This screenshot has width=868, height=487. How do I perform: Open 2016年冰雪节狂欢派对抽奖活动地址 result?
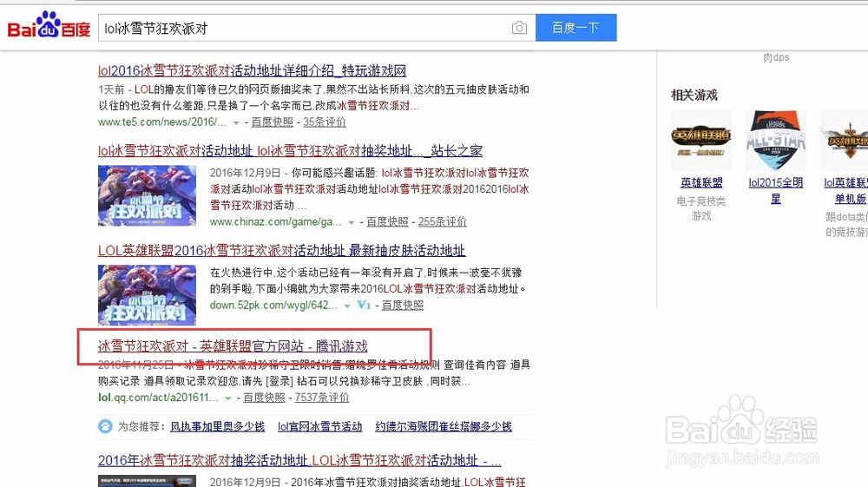pyautogui.click(x=299, y=461)
